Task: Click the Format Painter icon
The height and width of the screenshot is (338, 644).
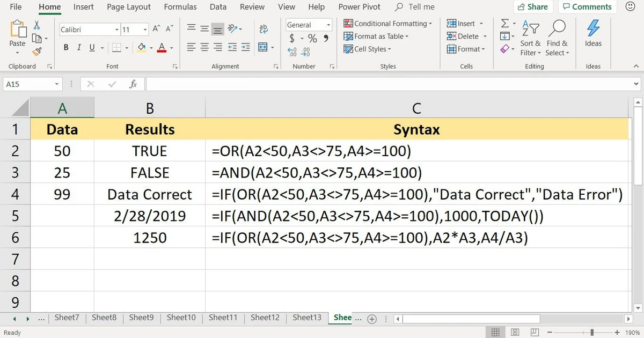Action: 36,52
